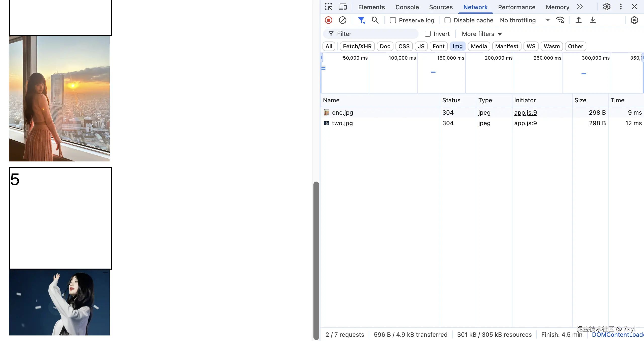Screen dimensions: 644x341
Task: Click the inspect element selector icon
Action: pos(328,7)
